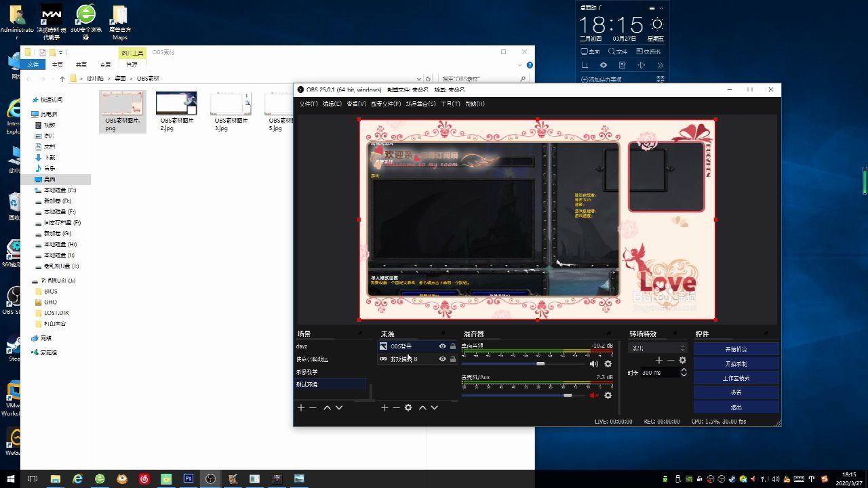868x488 pixels.
Task: Click Start Recording button in Controls
Action: click(x=736, y=363)
